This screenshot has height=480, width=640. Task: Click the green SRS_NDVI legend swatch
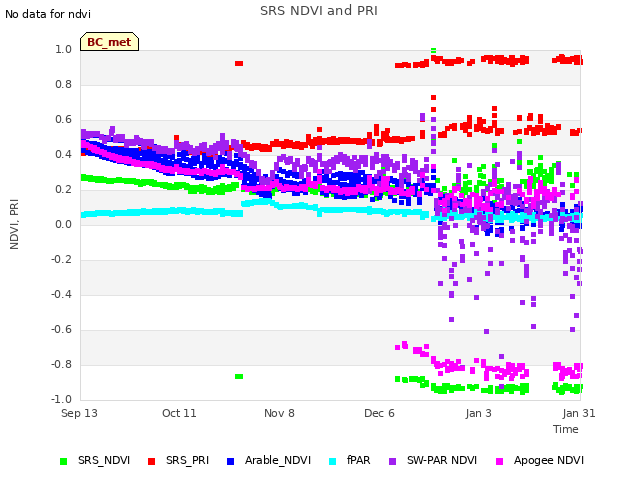63,461
